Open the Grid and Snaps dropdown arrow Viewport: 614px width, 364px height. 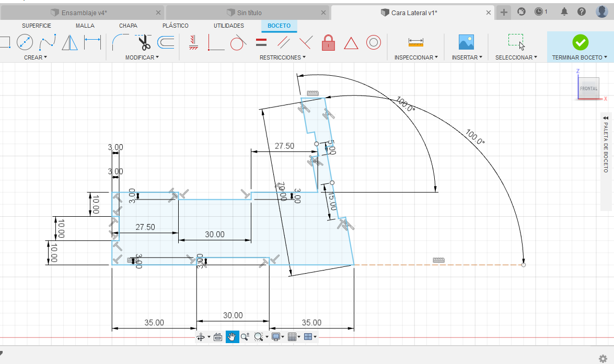[299, 337]
